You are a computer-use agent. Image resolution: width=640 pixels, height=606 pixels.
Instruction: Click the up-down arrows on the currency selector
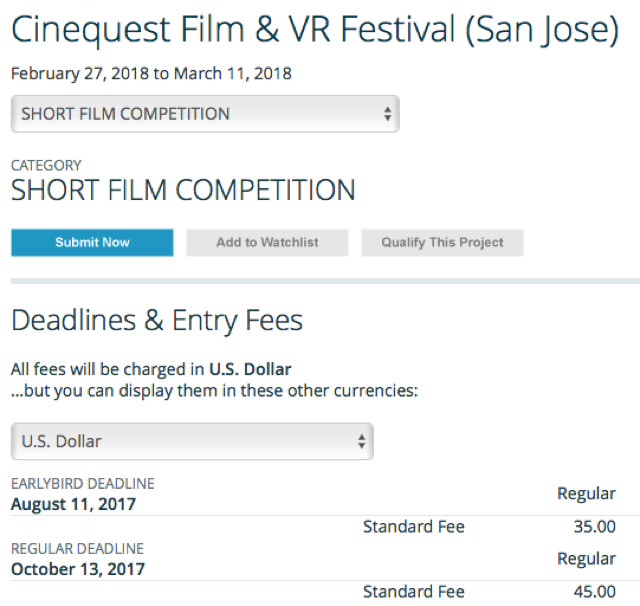coord(361,441)
